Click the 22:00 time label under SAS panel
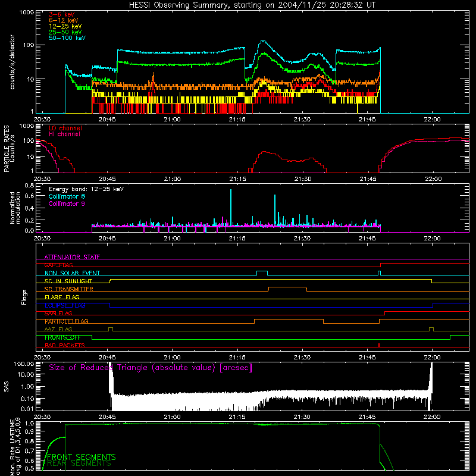 (432, 417)
